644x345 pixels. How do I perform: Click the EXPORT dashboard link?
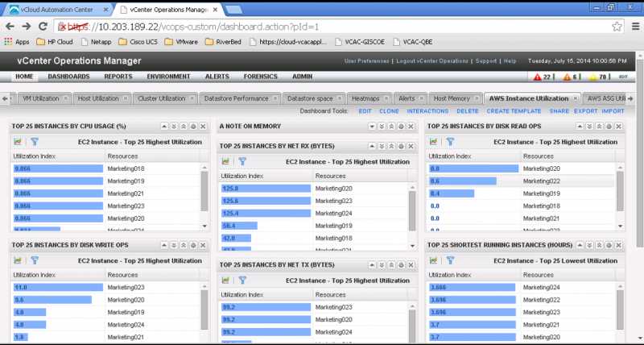pyautogui.click(x=586, y=111)
